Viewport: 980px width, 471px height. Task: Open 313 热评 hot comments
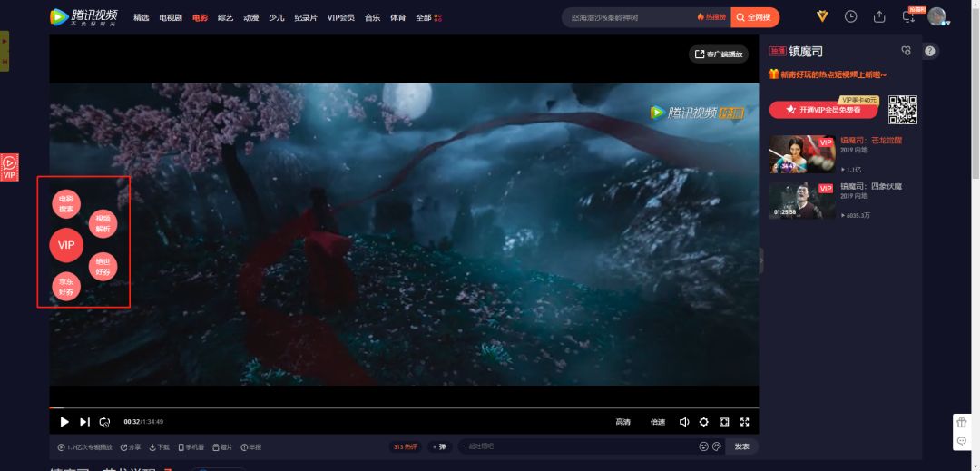coord(405,446)
